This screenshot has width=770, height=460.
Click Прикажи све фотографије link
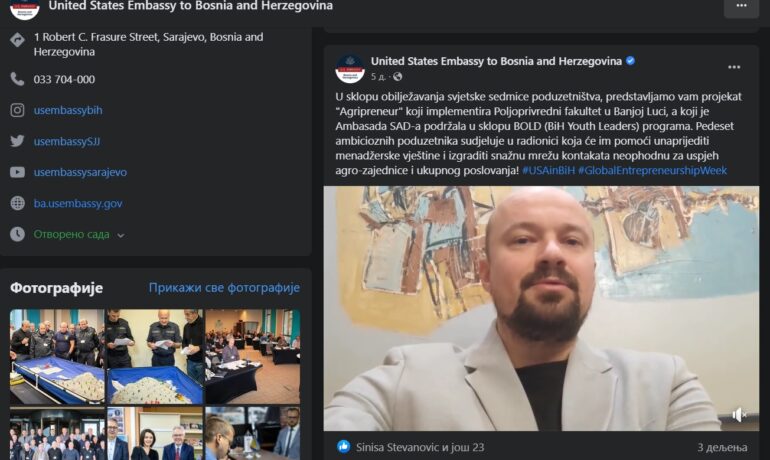click(224, 288)
